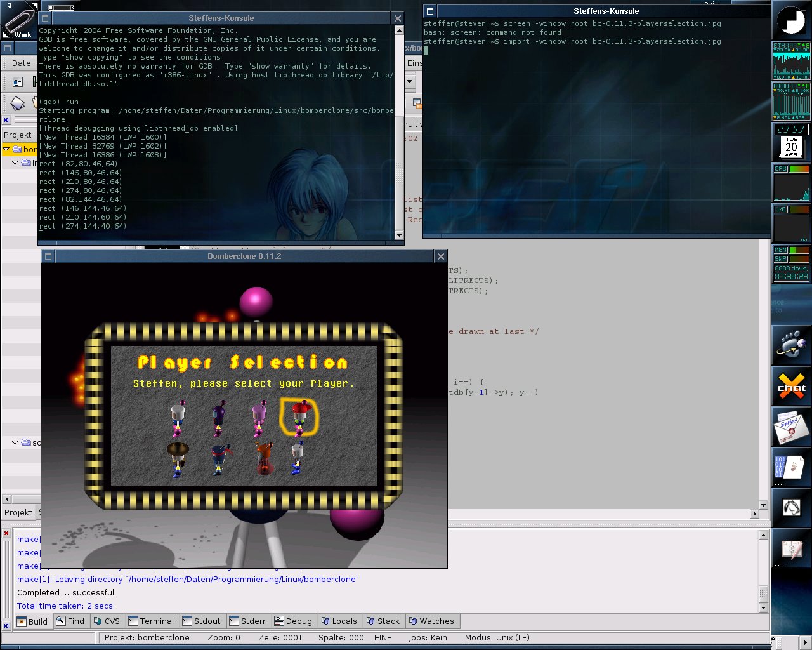Switch to the Terminal tab
This screenshot has height=650, width=812.
[x=151, y=621]
